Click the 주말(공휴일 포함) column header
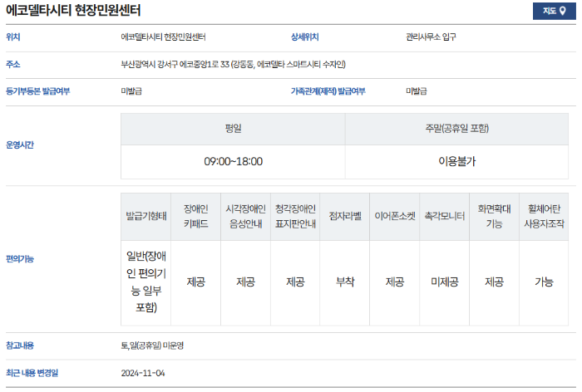This screenshot has height=392, width=582. [457, 129]
